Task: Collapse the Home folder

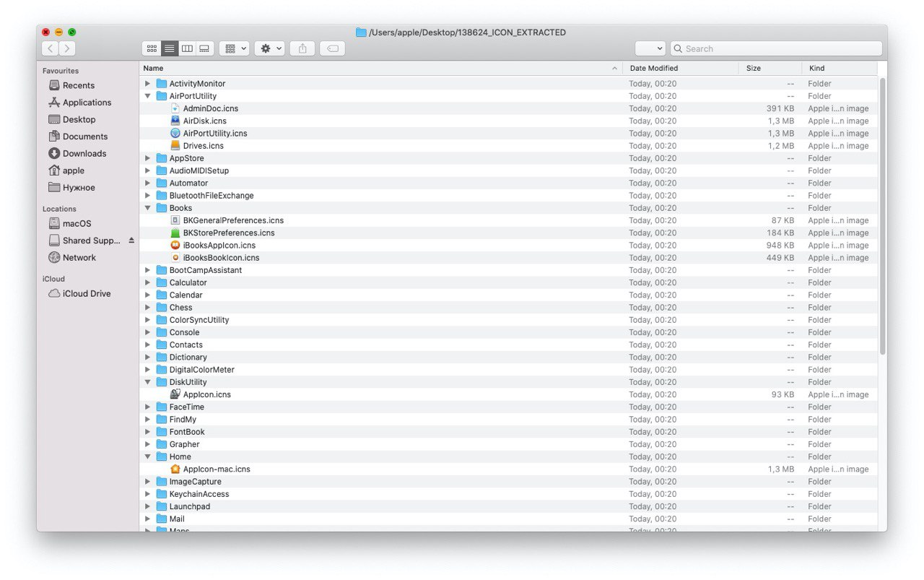Action: (x=147, y=456)
